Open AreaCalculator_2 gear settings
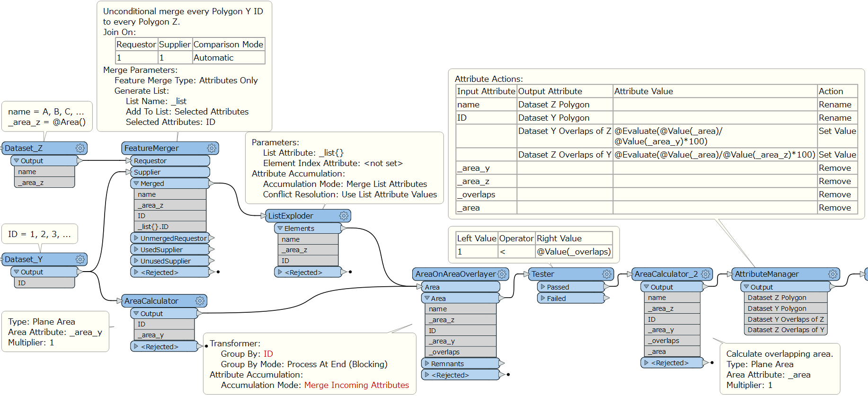Viewport: 868px width, 396px height. tap(706, 274)
